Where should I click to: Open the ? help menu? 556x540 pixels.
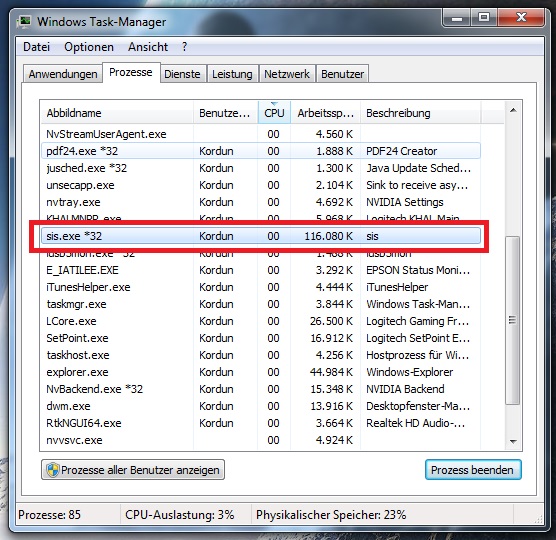[x=184, y=47]
